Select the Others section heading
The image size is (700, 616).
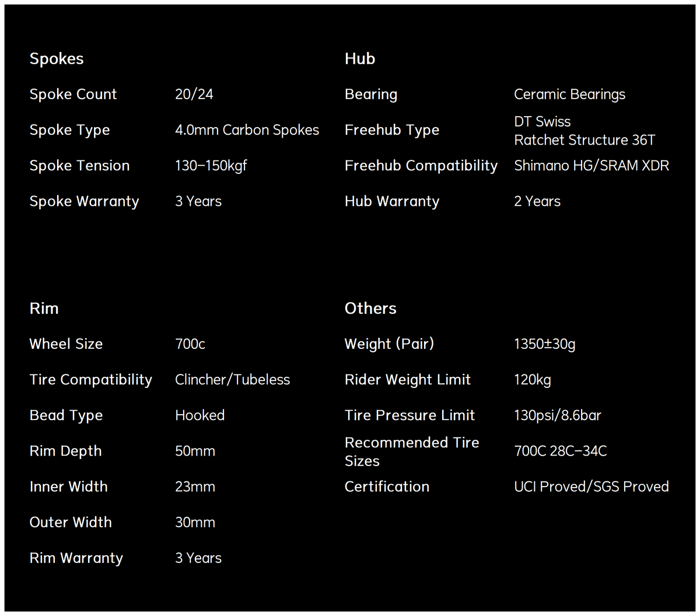point(370,308)
